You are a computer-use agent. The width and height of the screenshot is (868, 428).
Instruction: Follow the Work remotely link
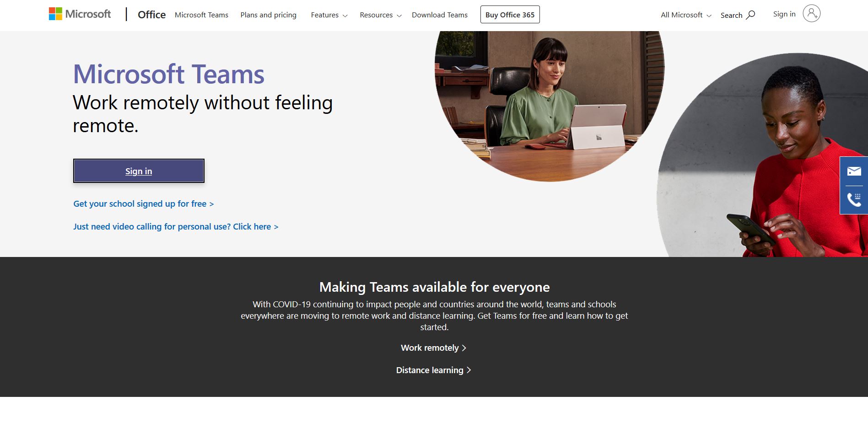tap(434, 348)
